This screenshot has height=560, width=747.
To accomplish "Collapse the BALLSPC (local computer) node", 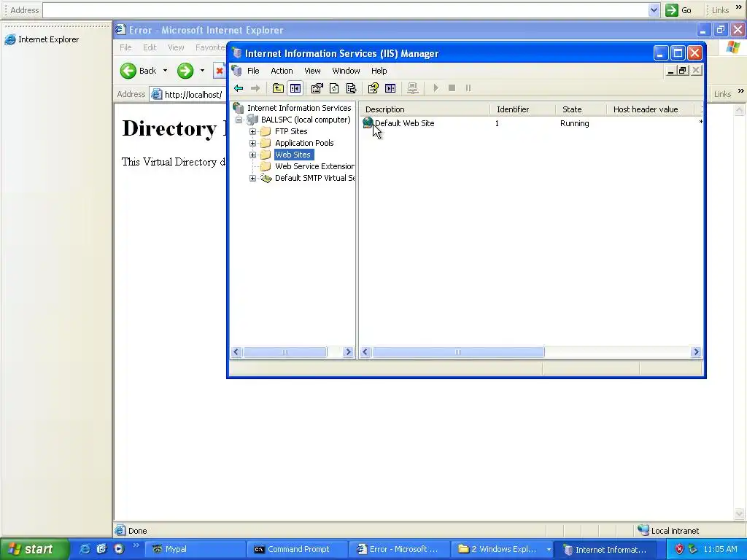I will pyautogui.click(x=239, y=120).
